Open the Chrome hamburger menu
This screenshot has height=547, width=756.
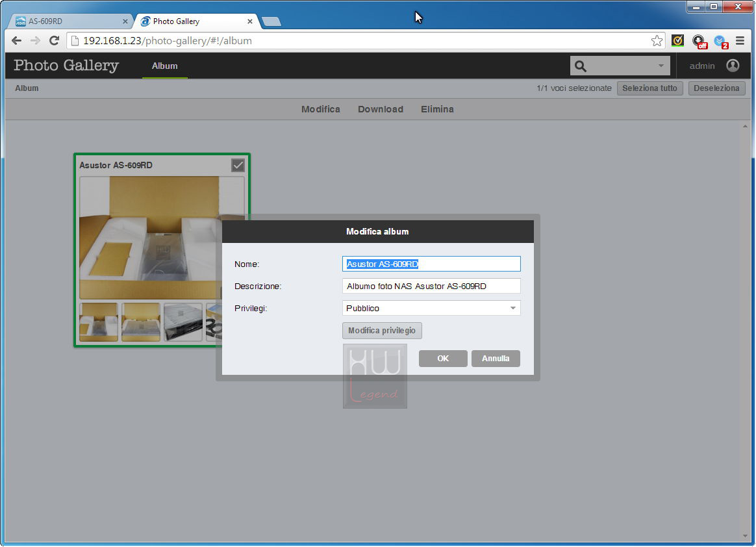740,40
